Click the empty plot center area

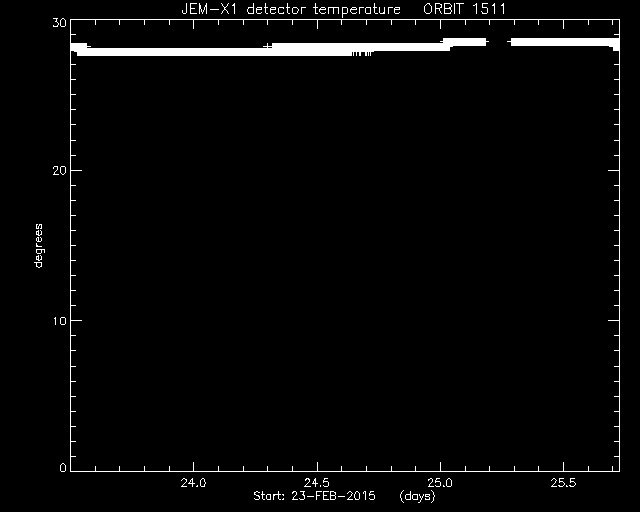coord(345,261)
